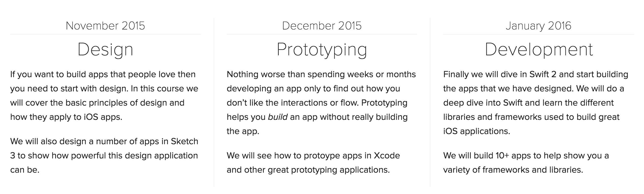The image size is (644, 194).
Task: Click the Prototyping heading
Action: point(322,50)
